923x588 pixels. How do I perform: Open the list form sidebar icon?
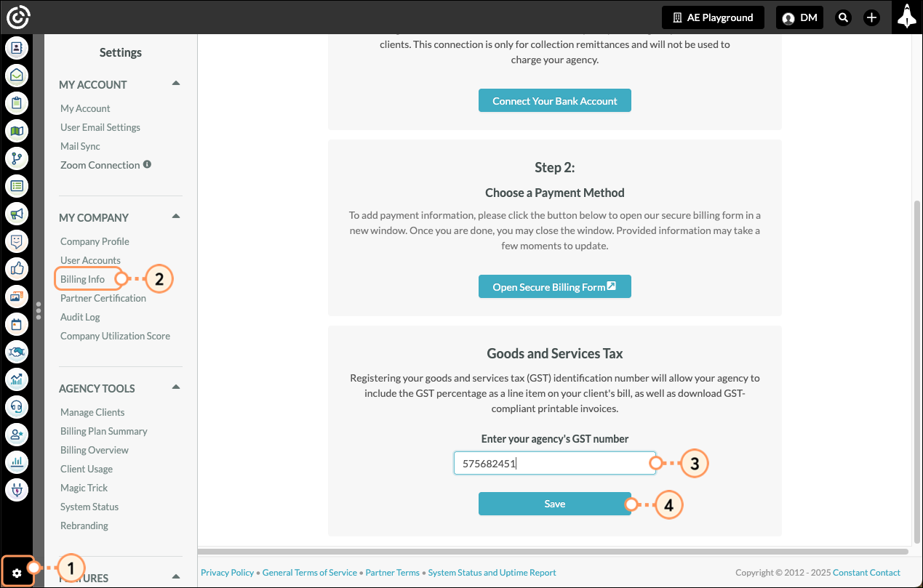click(17, 186)
